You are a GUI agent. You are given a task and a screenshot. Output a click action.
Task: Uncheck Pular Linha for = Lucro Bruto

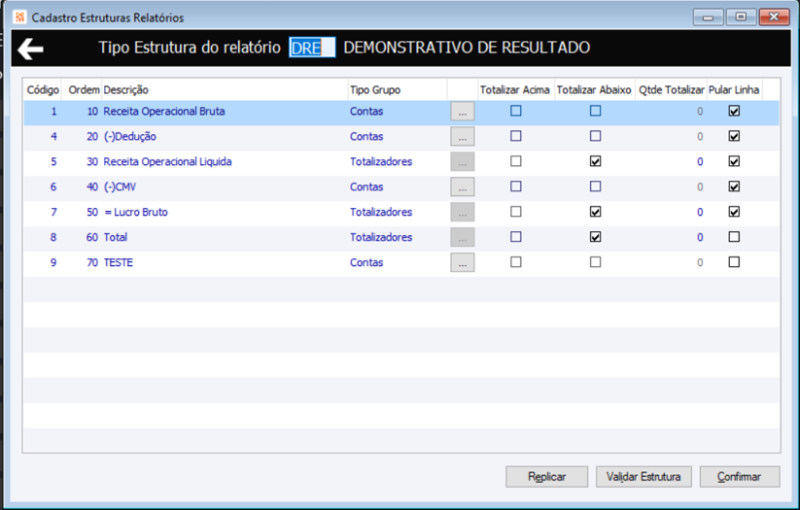point(734,212)
